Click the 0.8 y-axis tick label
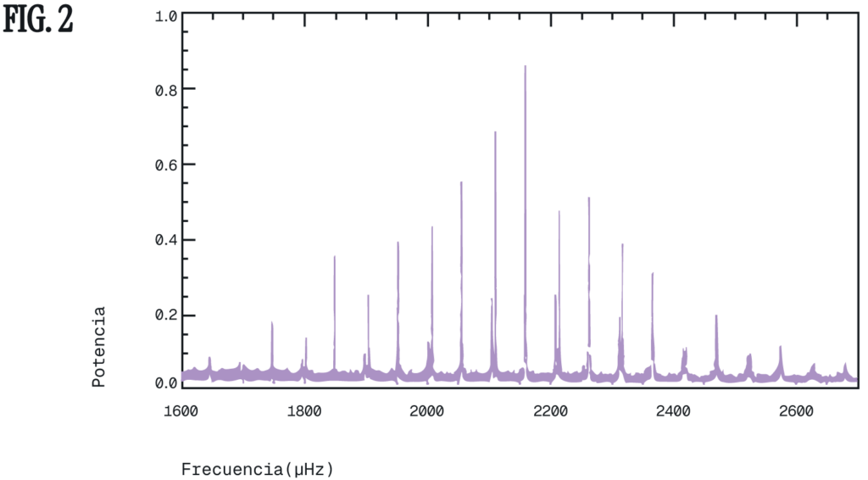Screen dimensions: 868x480 pyautogui.click(x=166, y=89)
